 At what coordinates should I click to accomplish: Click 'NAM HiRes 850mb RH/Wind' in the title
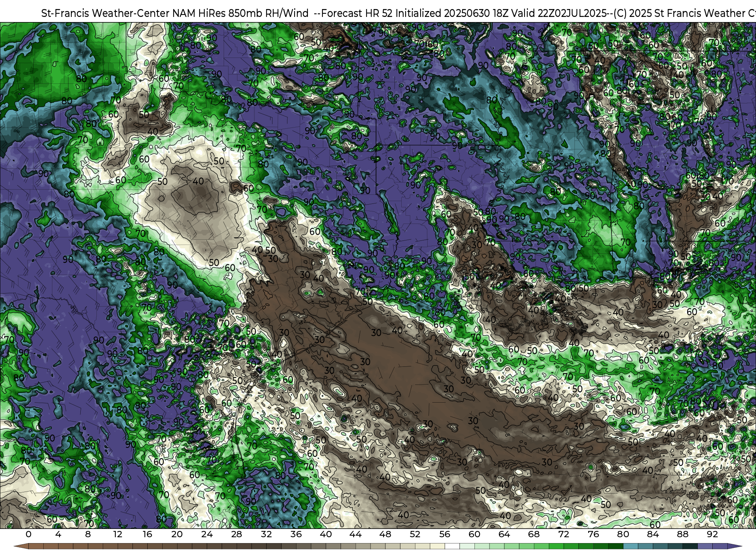click(x=241, y=13)
